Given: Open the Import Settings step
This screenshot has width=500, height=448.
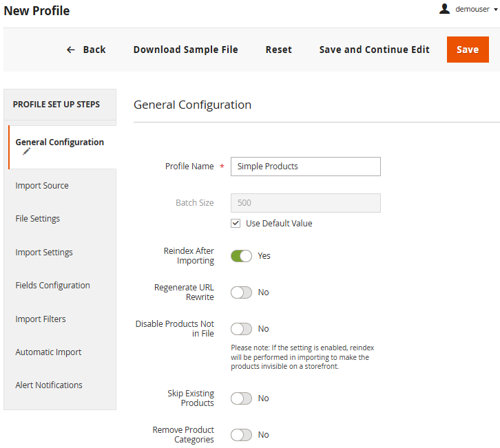Looking at the screenshot, I should coord(44,253).
